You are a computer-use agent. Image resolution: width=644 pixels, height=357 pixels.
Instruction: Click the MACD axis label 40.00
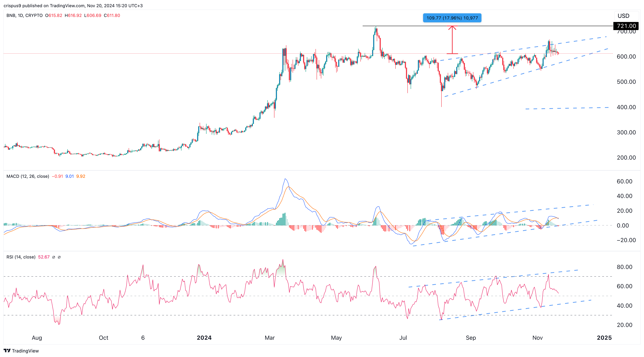click(x=624, y=196)
